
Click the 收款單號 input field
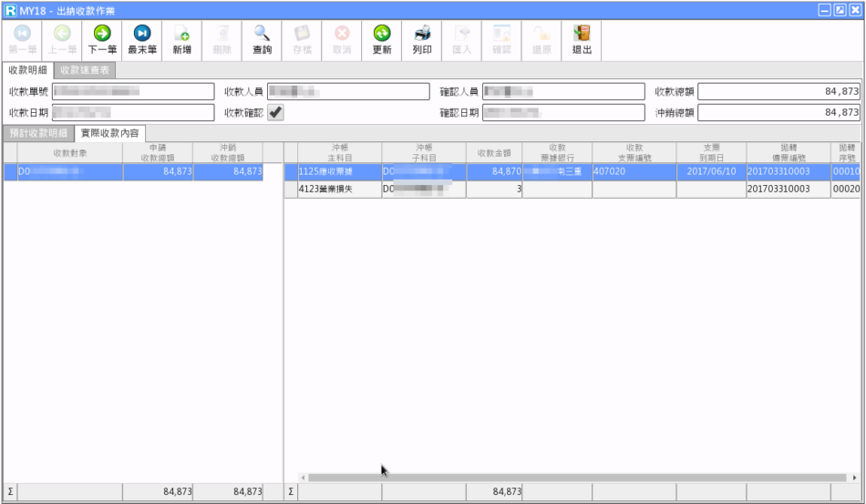(x=133, y=91)
